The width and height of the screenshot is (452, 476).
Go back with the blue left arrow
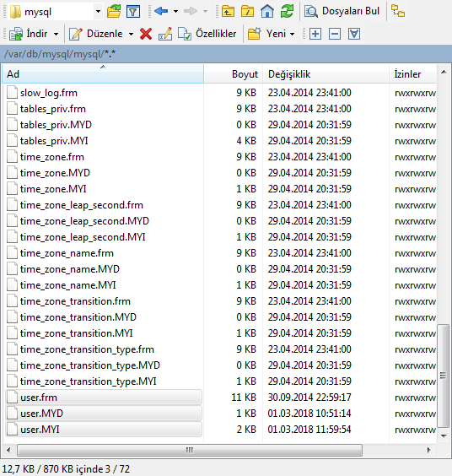click(x=161, y=11)
